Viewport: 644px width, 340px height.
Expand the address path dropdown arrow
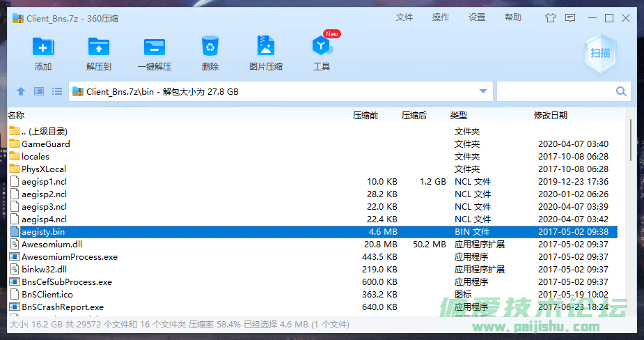coord(483,91)
